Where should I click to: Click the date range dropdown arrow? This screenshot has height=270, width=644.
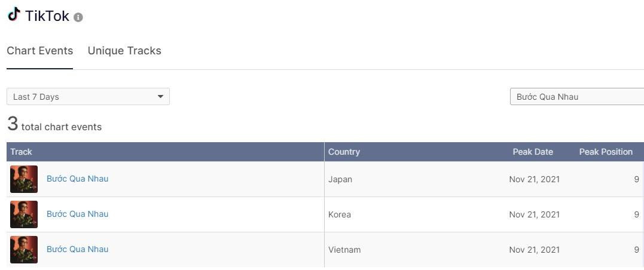(x=160, y=97)
